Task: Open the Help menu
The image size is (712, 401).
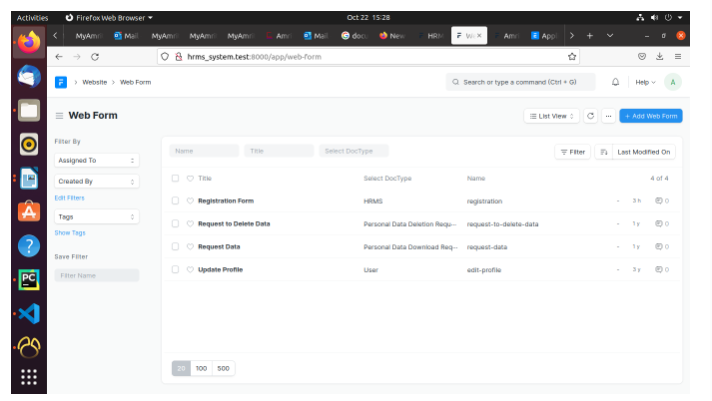Action: click(644, 82)
